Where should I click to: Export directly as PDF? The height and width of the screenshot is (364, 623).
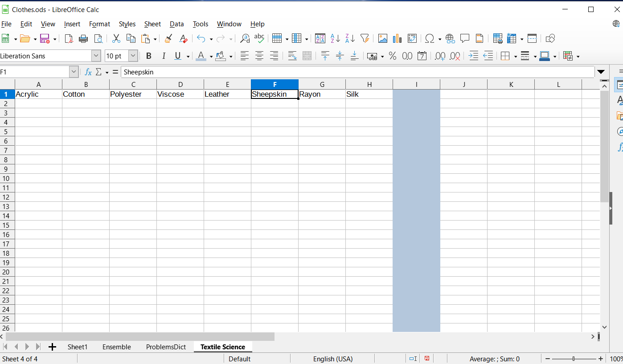(69, 39)
